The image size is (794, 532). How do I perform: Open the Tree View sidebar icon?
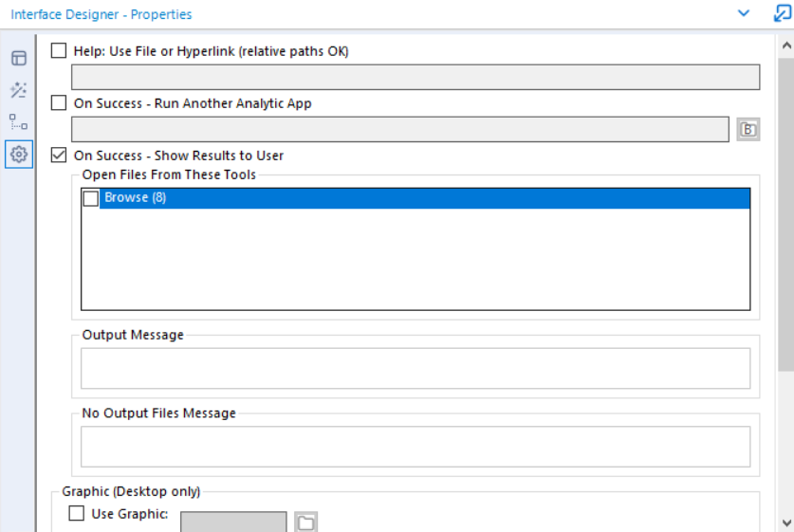click(x=18, y=121)
